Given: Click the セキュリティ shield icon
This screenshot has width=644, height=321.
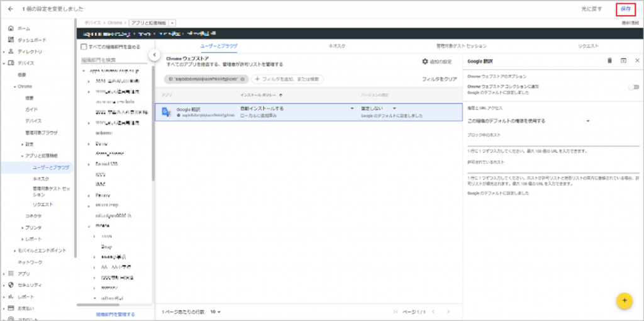Looking at the screenshot, I should 11,285.
